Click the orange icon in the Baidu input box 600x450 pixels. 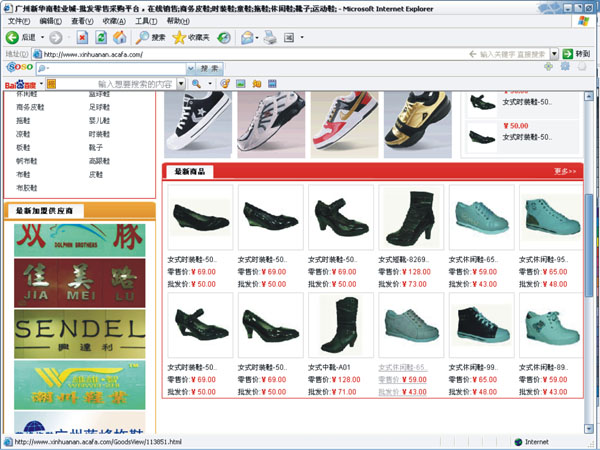click(x=51, y=84)
